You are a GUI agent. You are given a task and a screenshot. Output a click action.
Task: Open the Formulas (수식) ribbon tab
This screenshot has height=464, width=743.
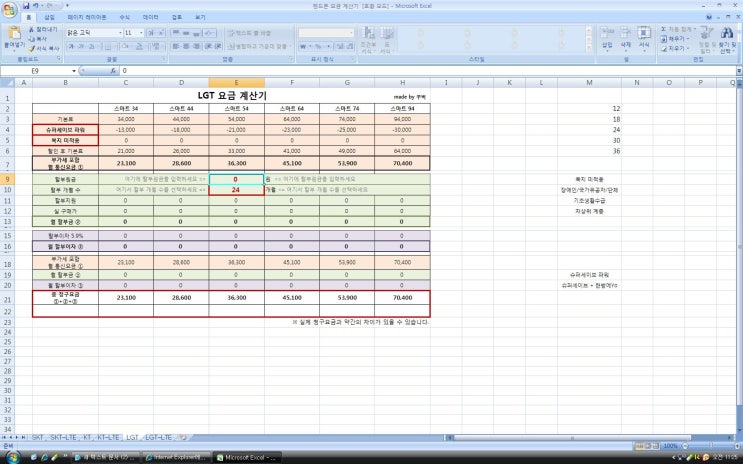(125, 17)
